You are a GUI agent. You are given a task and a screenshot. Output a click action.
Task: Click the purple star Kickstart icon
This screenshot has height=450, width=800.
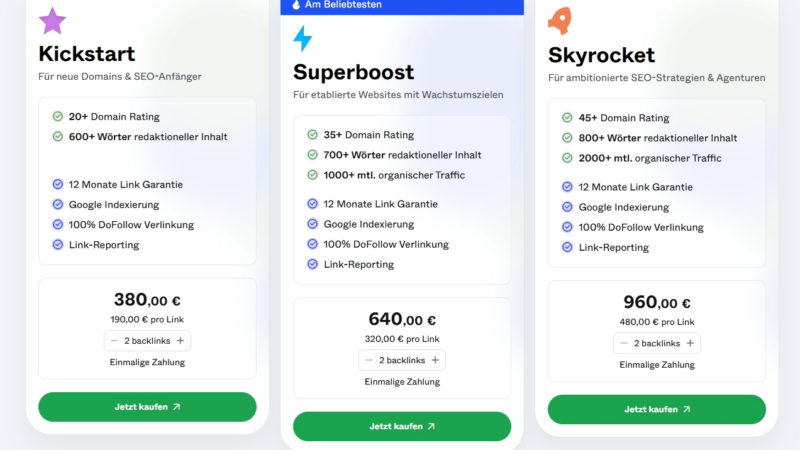52,20
